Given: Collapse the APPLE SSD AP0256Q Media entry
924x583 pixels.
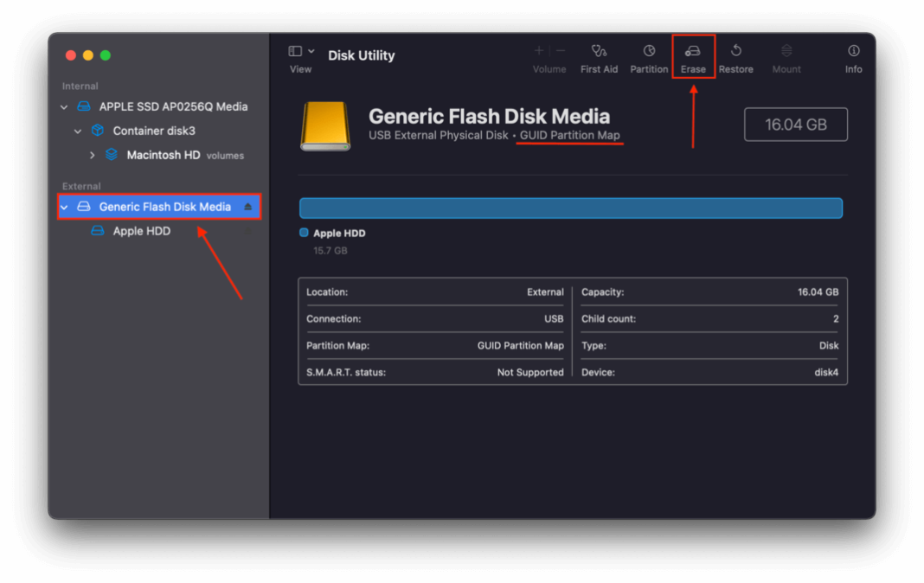Looking at the screenshot, I should [x=63, y=106].
